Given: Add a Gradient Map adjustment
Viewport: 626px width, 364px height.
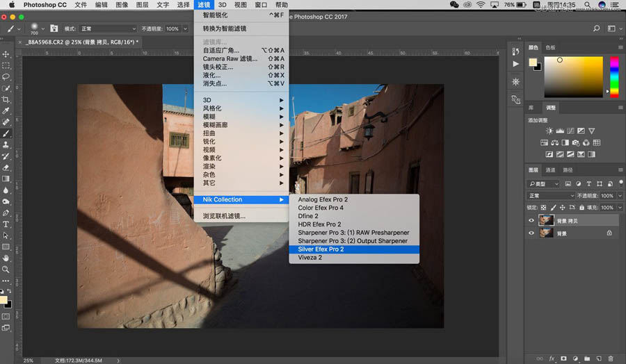Looking at the screenshot, I should 591,154.
